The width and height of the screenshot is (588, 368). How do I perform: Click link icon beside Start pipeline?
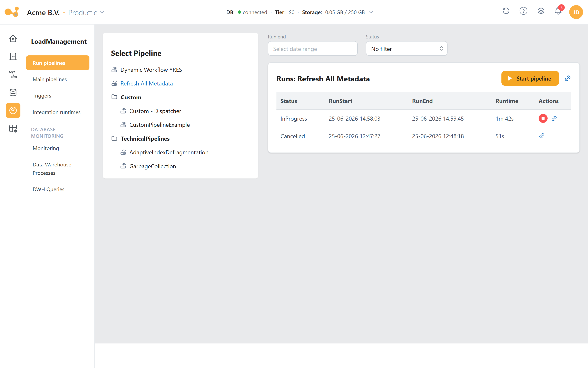coord(567,78)
